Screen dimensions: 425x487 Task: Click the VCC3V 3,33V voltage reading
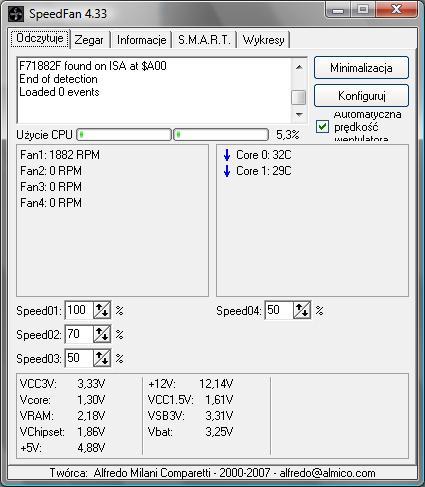(x=62, y=384)
